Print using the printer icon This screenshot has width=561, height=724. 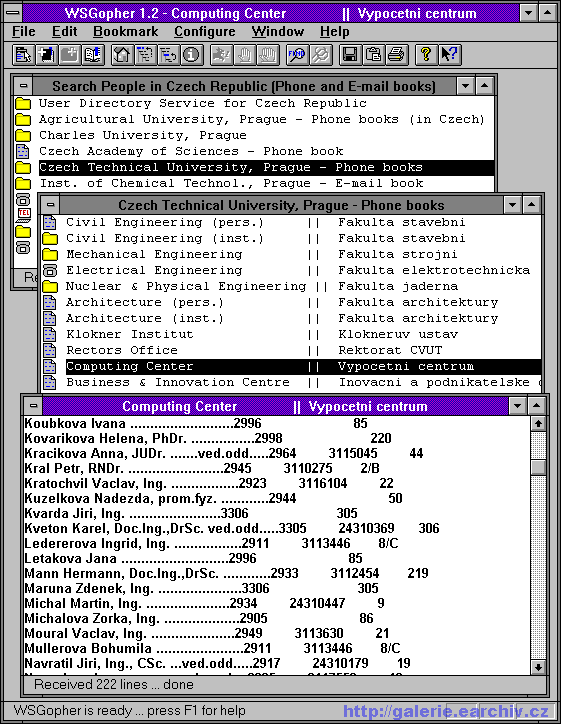[396, 55]
